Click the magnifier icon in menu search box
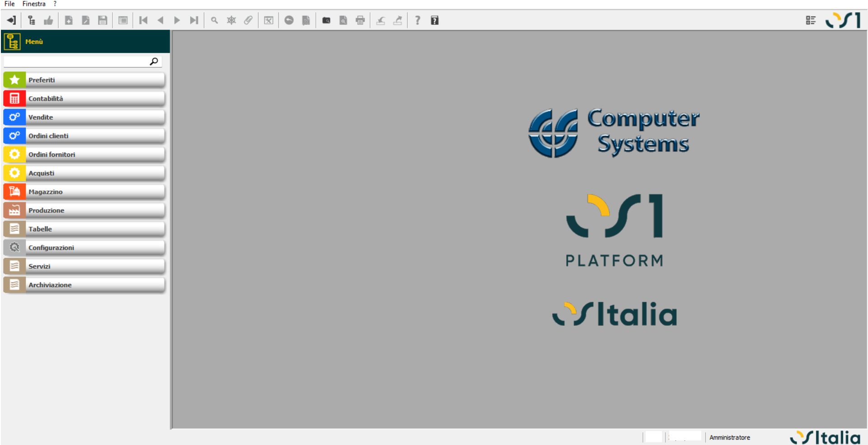868x445 pixels. (x=154, y=61)
